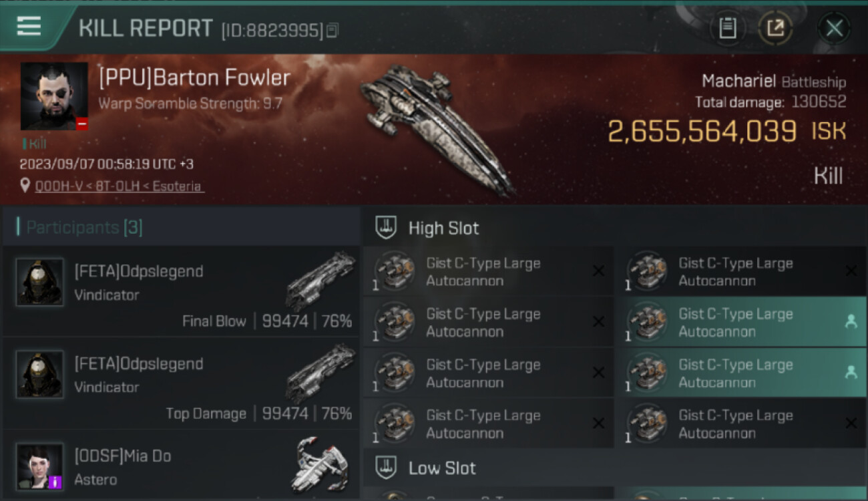Open the hamburger menu
Image resolution: width=868 pixels, height=501 pixels.
point(29,27)
